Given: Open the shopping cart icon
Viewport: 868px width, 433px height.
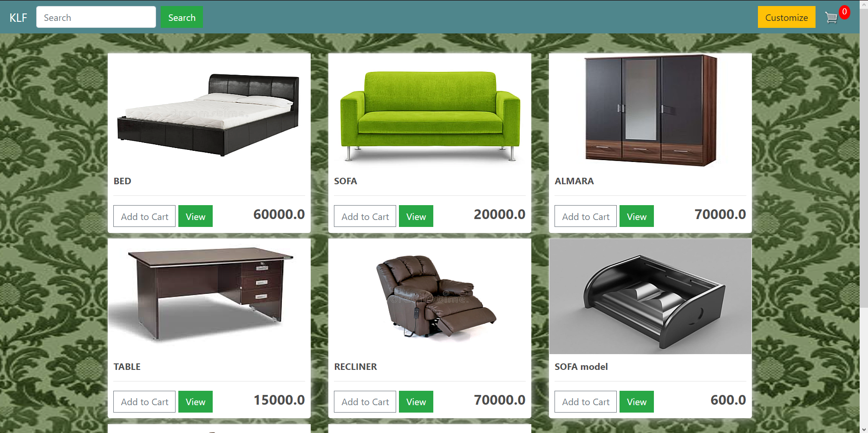Looking at the screenshot, I should 831,18.
